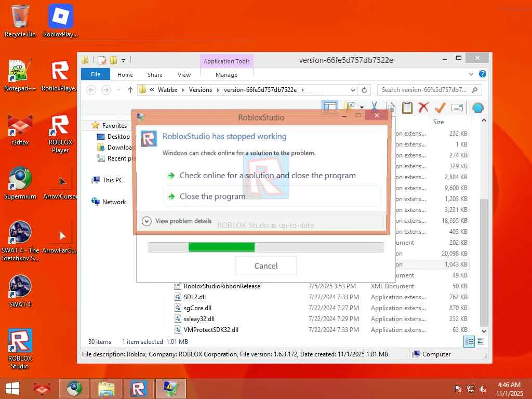Open the File ribbon tab
Viewport: 532px width, 399px height.
pyautogui.click(x=96, y=74)
